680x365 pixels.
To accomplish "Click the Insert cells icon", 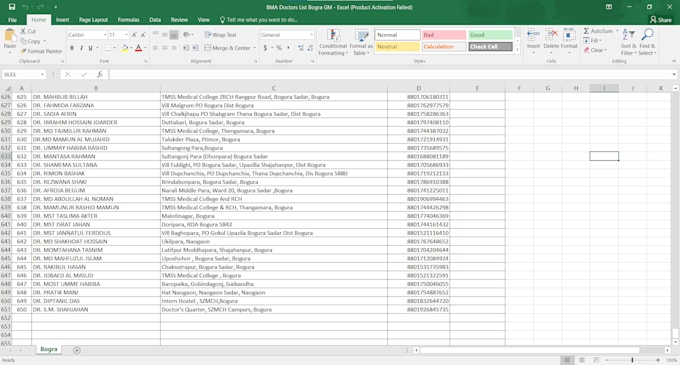I will coord(533,35).
